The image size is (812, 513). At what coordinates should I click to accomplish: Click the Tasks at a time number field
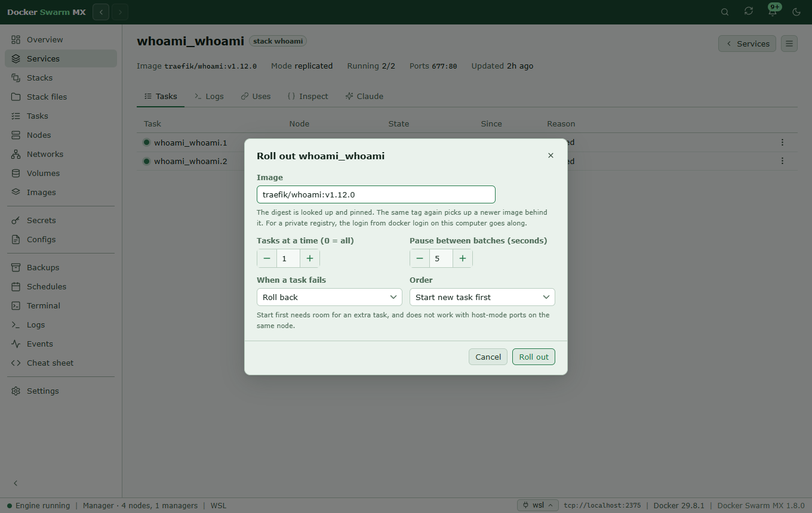(288, 258)
